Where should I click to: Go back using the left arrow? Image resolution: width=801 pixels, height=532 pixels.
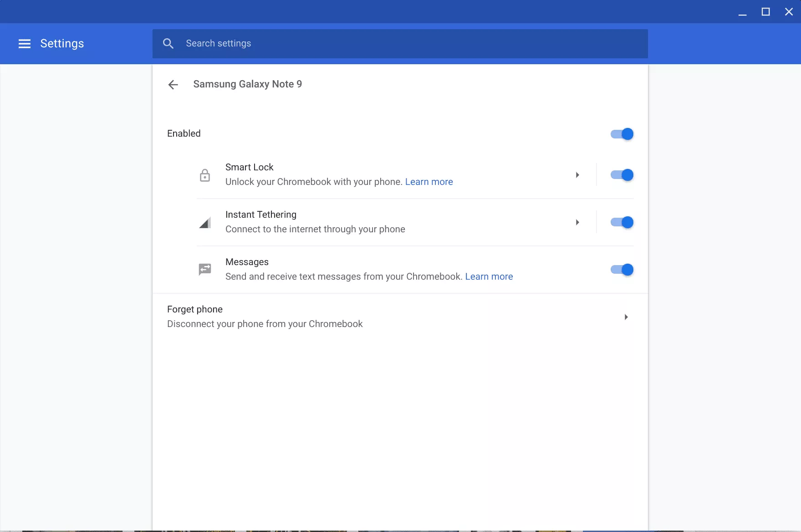click(x=173, y=85)
